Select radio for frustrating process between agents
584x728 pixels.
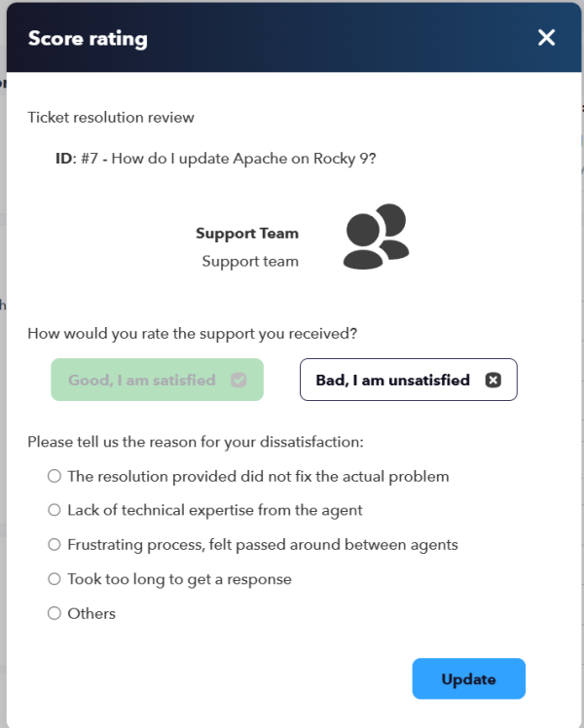[x=55, y=544]
